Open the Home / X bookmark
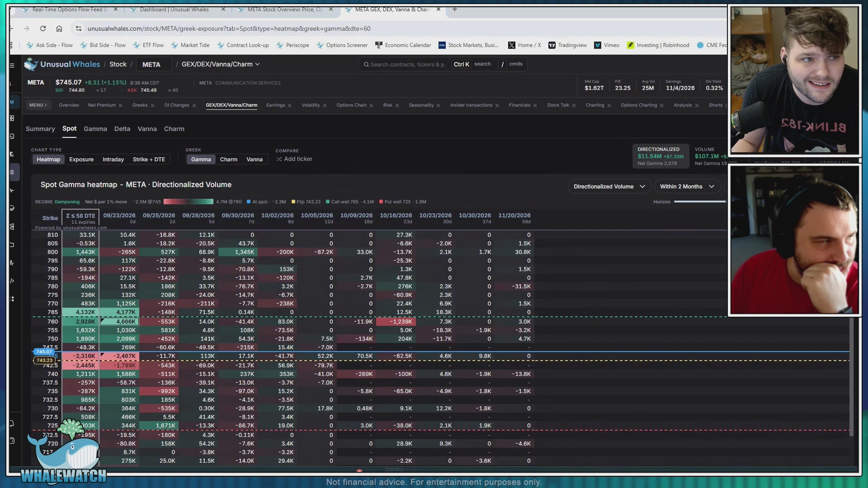868x488 pixels. 524,45
